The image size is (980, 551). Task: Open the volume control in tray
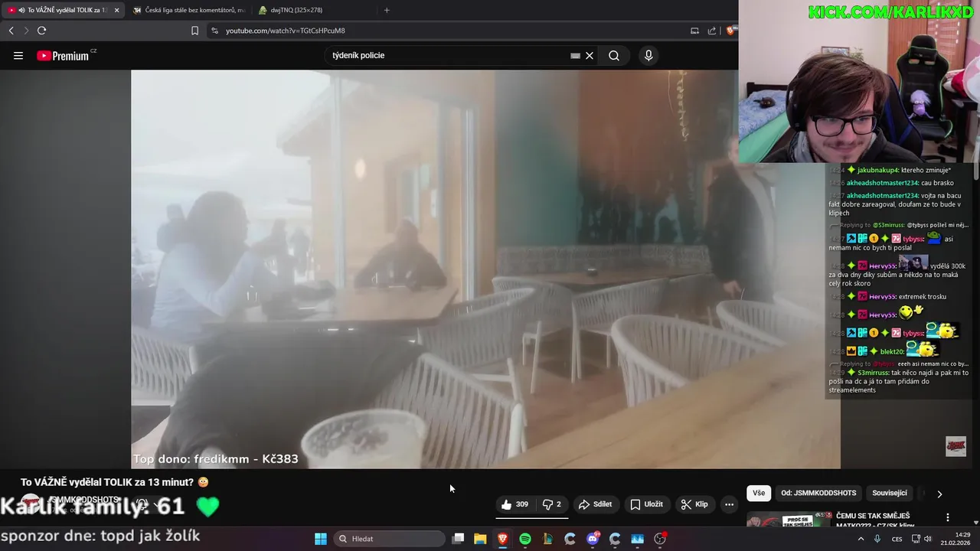pos(928,539)
